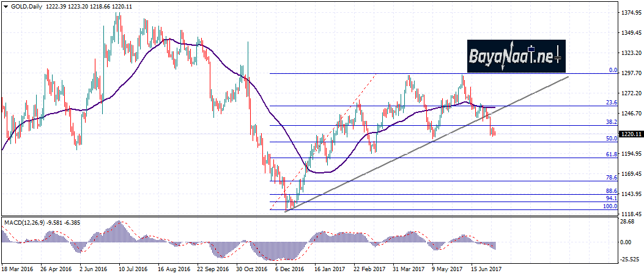Screen dimensions: 644x276
Task: Select the 61.8 Fibonacci level label
Action: 611,155
